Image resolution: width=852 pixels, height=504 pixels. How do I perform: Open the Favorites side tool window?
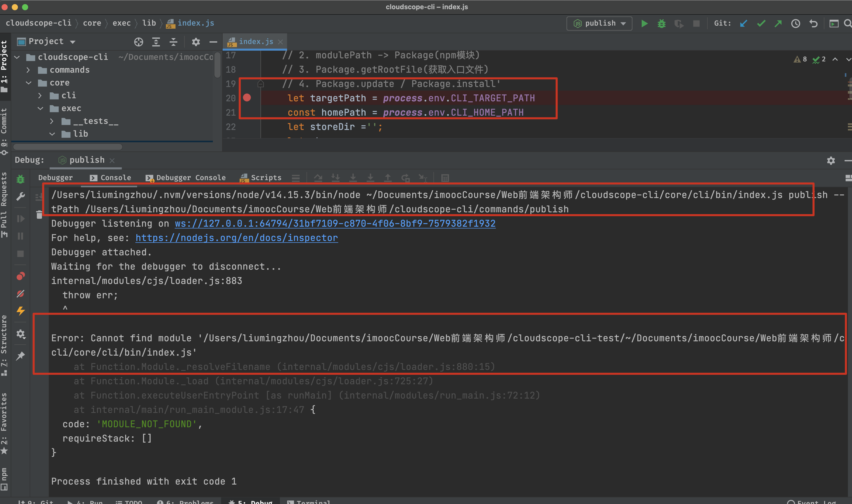click(4, 423)
